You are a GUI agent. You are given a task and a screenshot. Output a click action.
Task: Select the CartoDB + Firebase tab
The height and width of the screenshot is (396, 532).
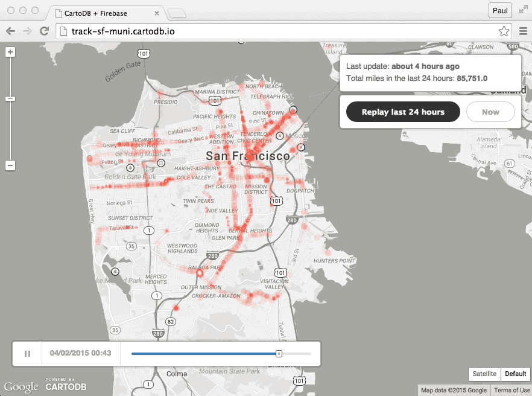click(106, 12)
